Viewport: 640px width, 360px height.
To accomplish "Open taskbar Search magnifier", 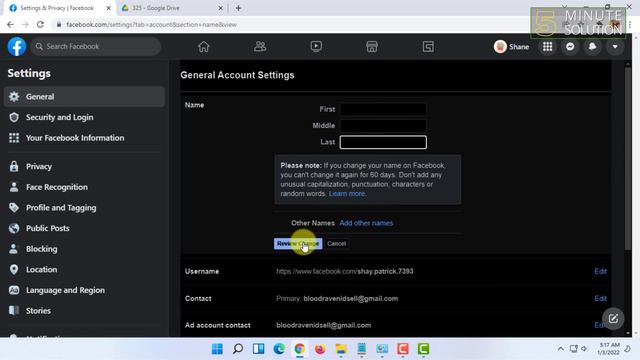I will coord(238,349).
